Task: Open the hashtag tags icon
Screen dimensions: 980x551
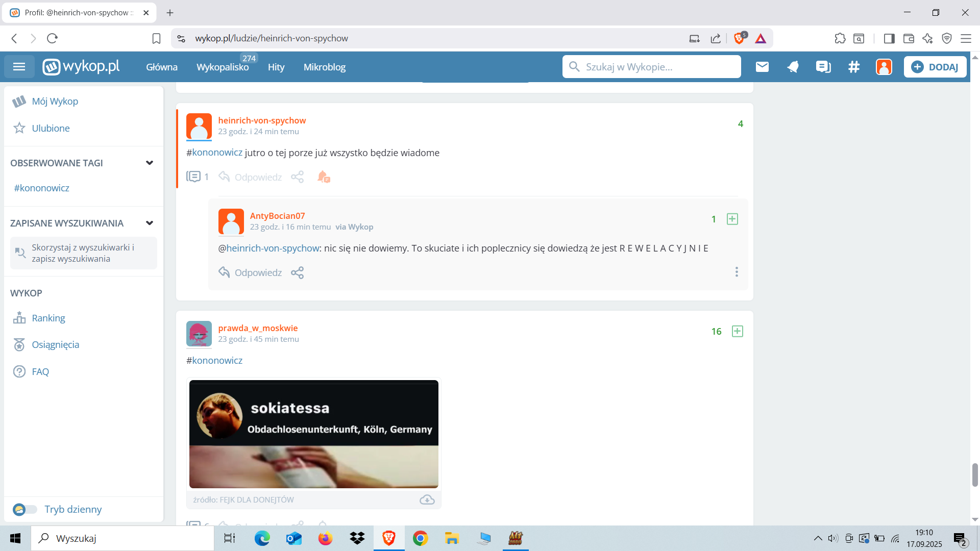Action: point(854,67)
